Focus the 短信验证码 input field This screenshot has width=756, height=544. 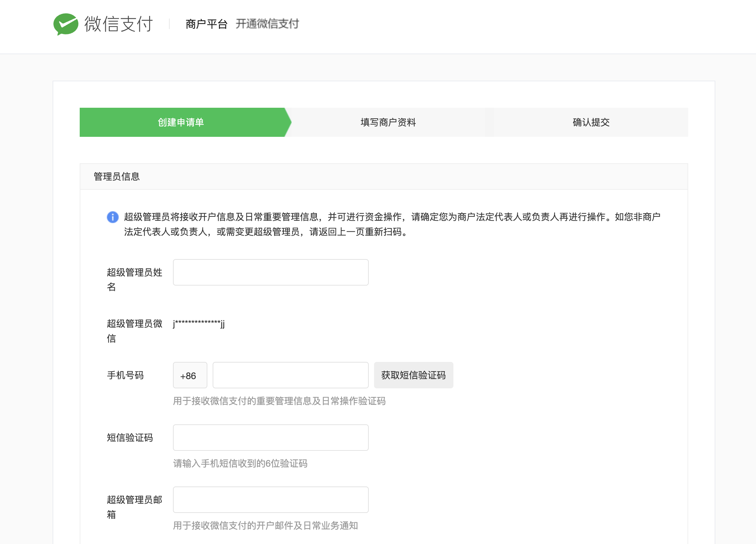tap(271, 438)
